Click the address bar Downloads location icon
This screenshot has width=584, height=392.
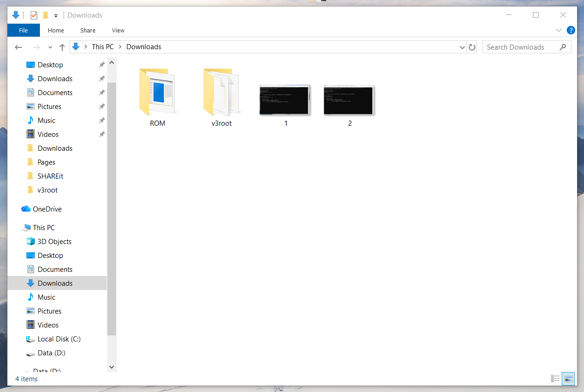tap(76, 47)
